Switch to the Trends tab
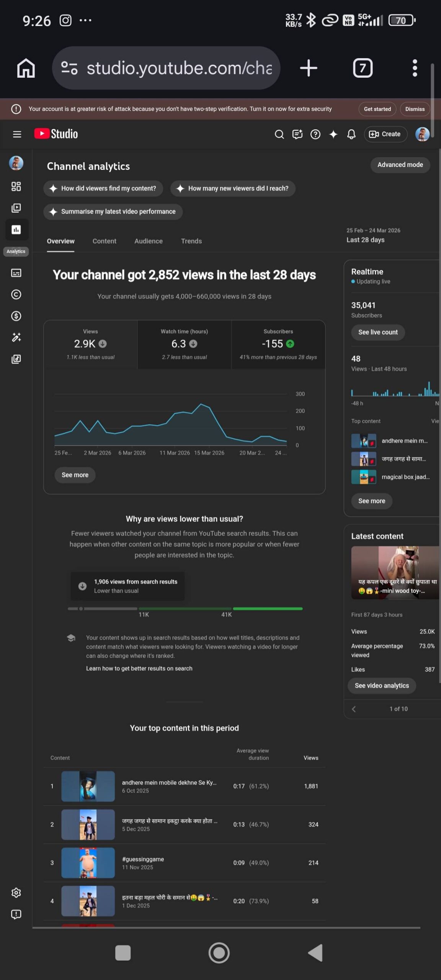This screenshot has width=441, height=980. [191, 241]
